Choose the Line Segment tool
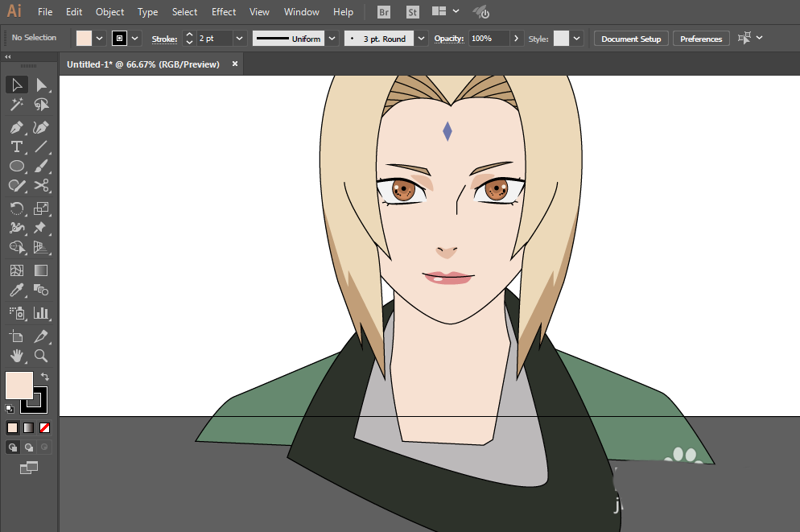Image resolution: width=800 pixels, height=532 pixels. pyautogui.click(x=41, y=147)
